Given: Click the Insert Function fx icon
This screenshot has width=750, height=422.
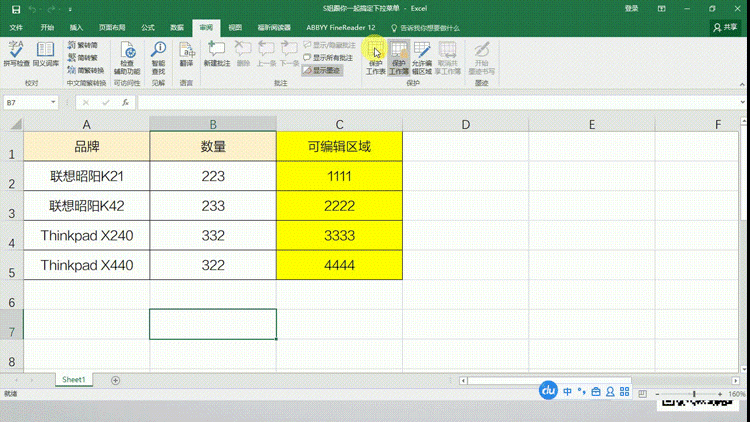Looking at the screenshot, I should tap(125, 102).
